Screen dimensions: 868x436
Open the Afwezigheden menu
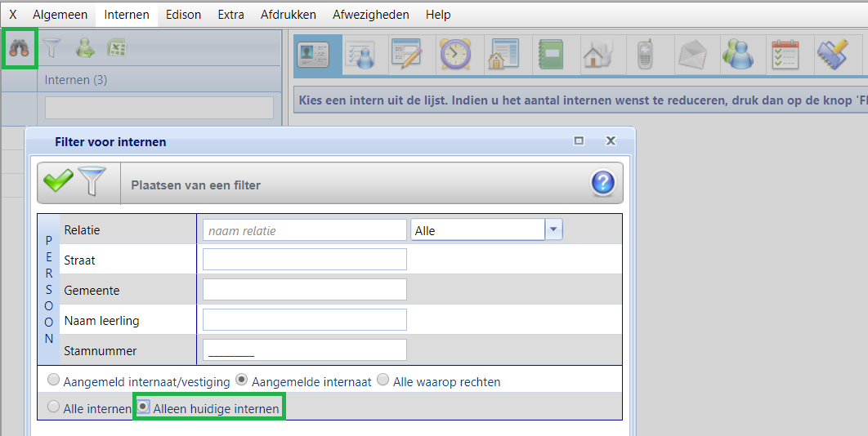tap(371, 15)
